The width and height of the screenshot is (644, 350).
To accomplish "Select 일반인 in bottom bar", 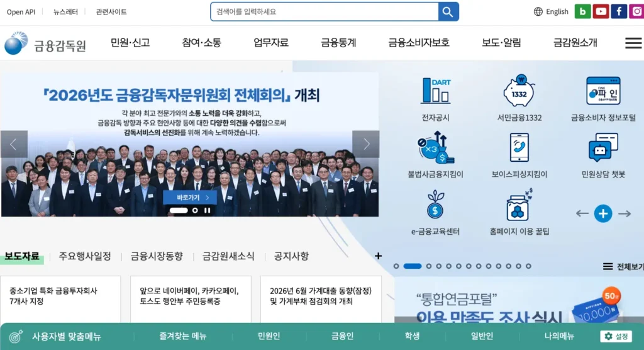I will point(482,336).
